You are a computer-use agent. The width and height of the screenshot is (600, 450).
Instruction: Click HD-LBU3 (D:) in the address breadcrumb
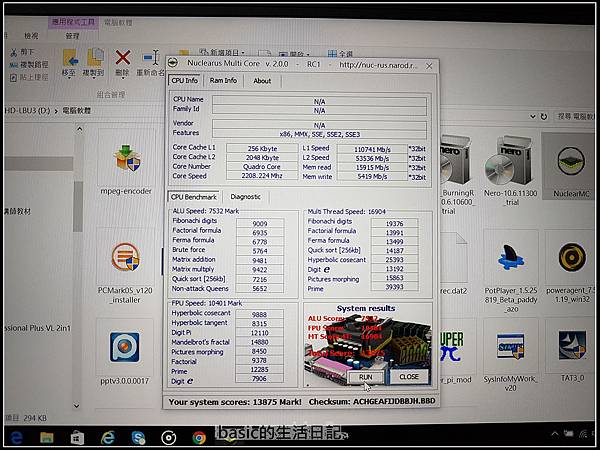(27, 111)
